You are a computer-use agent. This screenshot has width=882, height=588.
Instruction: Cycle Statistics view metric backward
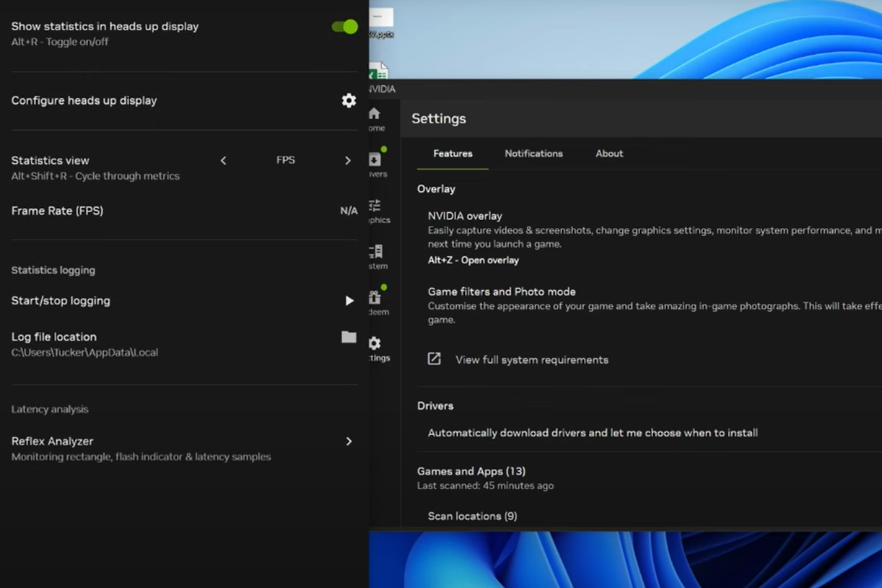pyautogui.click(x=223, y=160)
